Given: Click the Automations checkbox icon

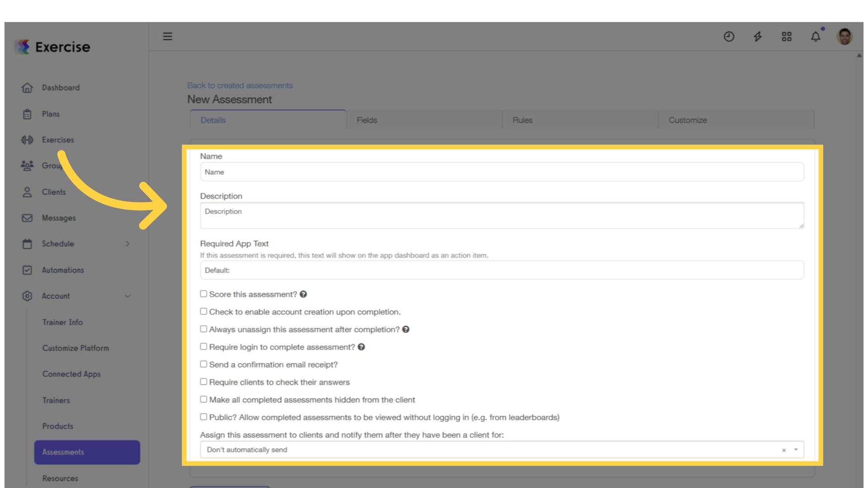Looking at the screenshot, I should click(x=27, y=270).
